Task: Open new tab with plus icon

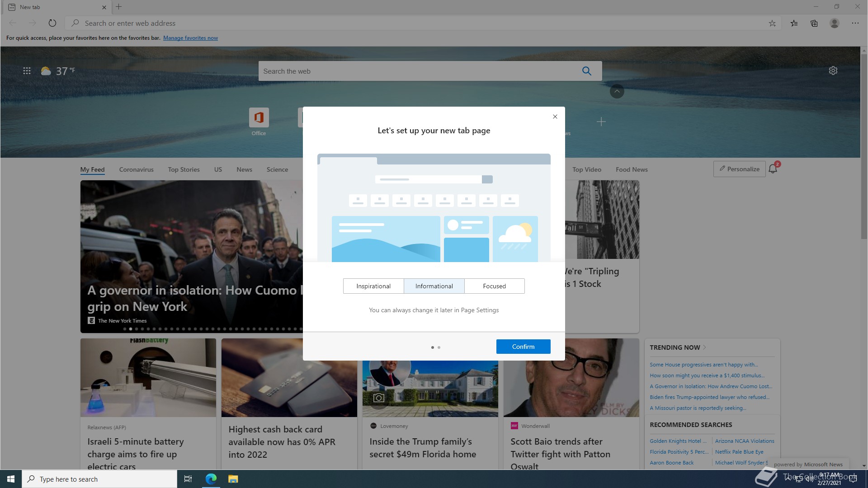Action: 119,7
